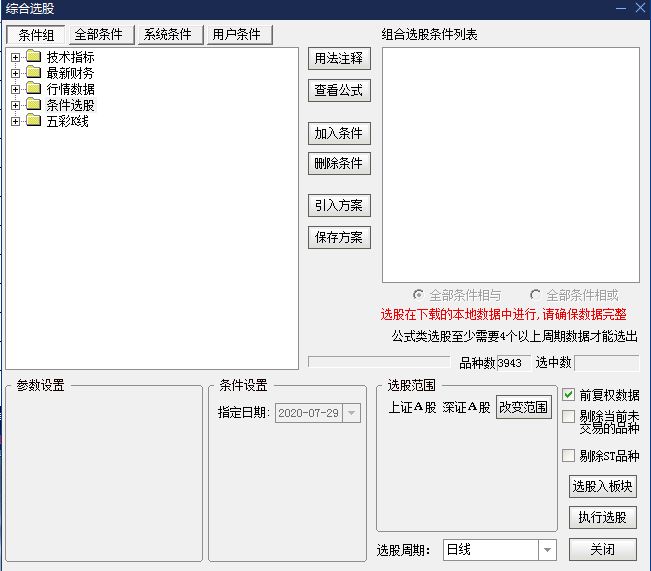The image size is (651, 571).
Task: Click the 改变范围 button
Action: click(x=524, y=407)
